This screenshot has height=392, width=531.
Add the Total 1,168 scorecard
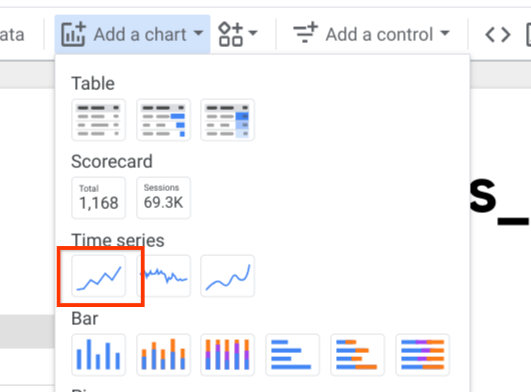(99, 198)
